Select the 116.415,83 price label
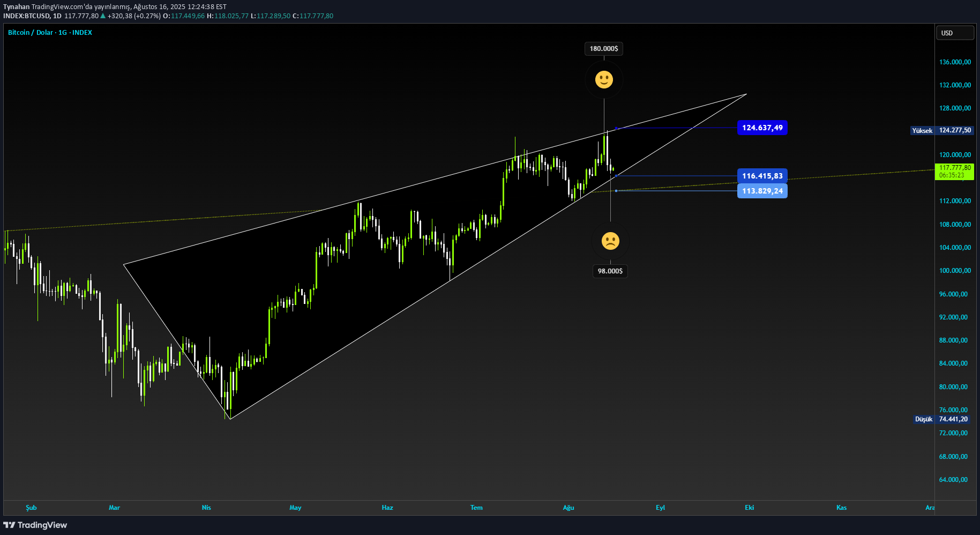Image resolution: width=980 pixels, height=535 pixels. 762,176
